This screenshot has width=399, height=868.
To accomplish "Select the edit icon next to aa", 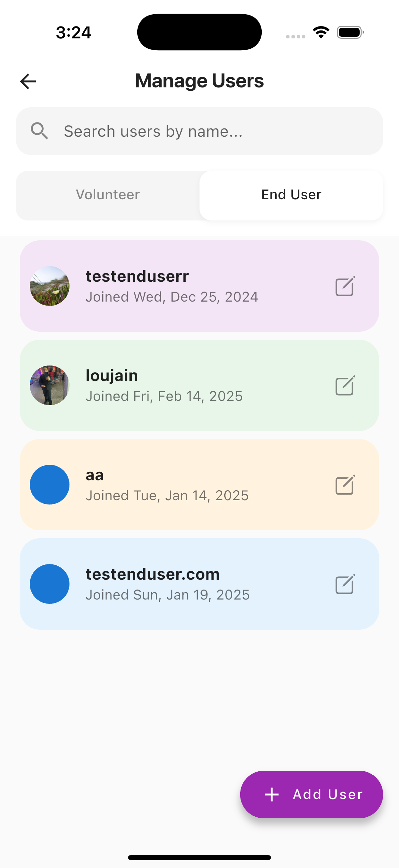I will click(344, 485).
